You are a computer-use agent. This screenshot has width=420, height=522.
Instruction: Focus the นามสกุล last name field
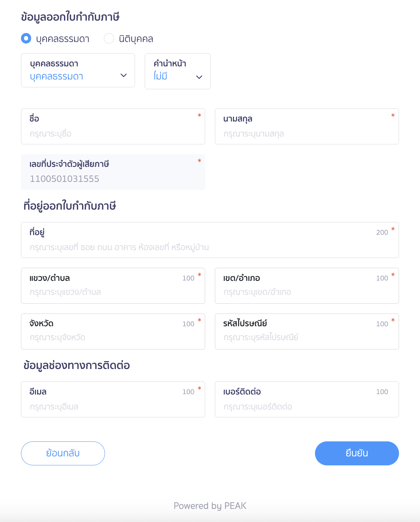[x=306, y=133]
